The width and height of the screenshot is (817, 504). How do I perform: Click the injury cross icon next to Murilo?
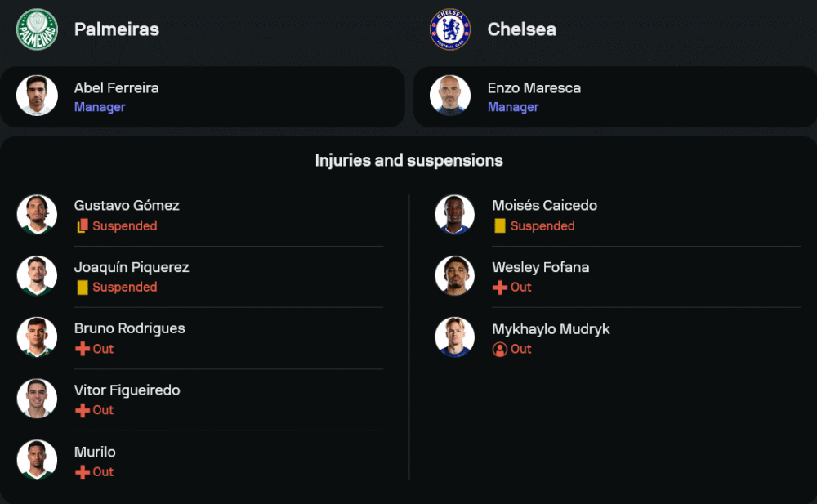[83, 472]
